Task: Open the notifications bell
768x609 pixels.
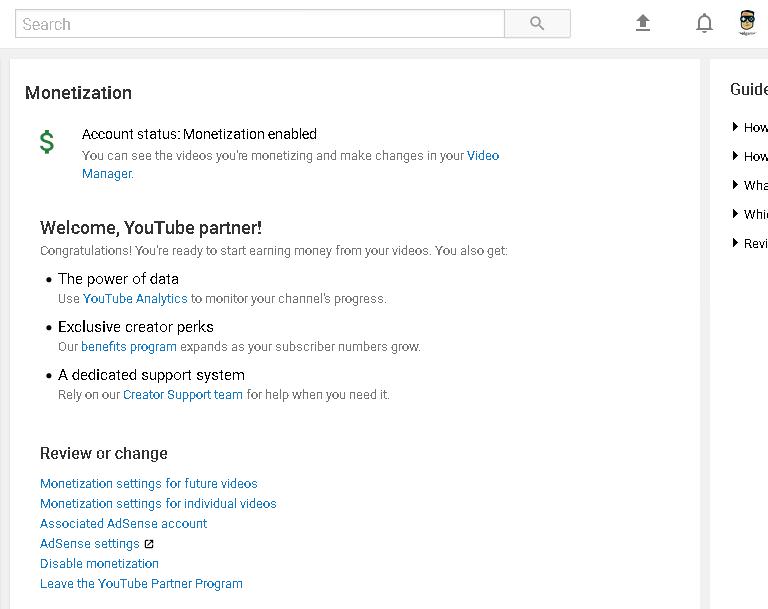Action: (704, 23)
